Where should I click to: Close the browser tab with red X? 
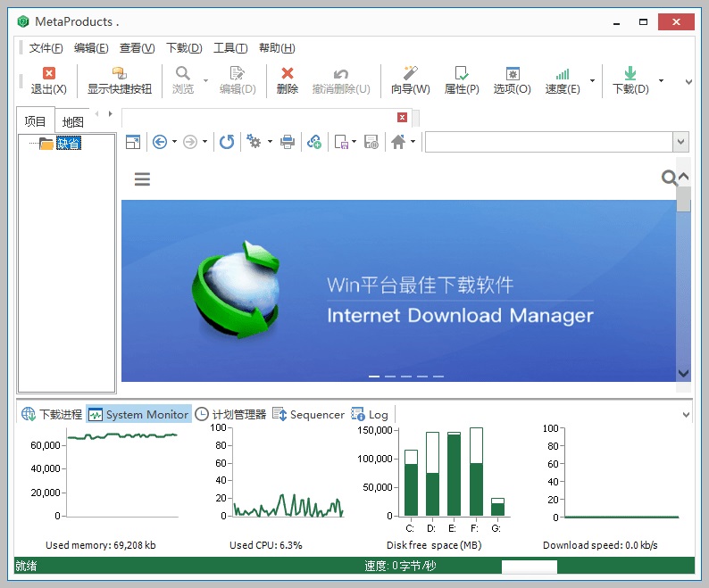[402, 118]
